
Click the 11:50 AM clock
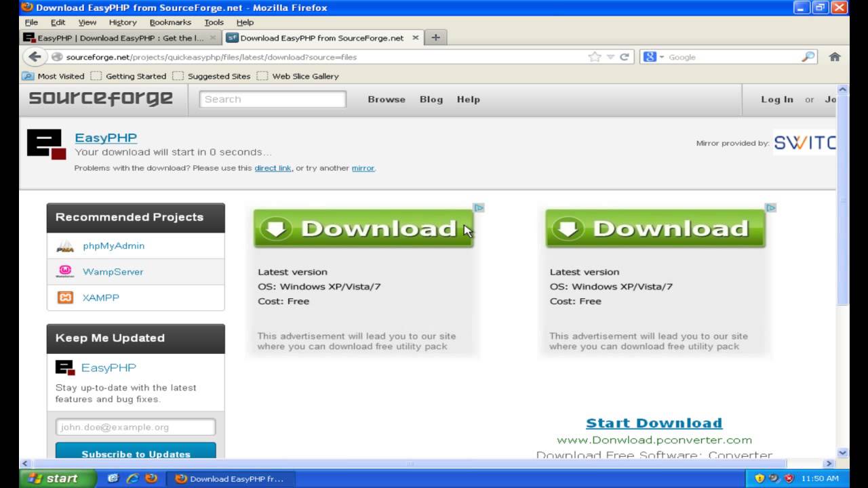click(x=820, y=479)
